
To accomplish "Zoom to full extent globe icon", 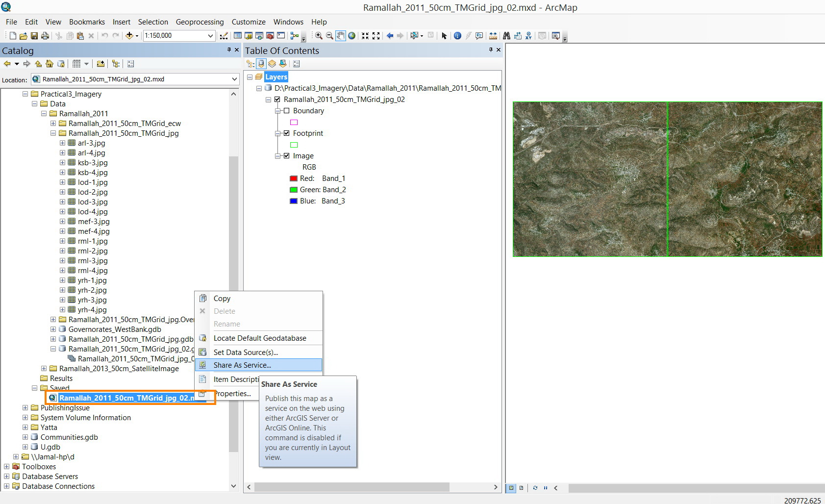I will pyautogui.click(x=351, y=36).
